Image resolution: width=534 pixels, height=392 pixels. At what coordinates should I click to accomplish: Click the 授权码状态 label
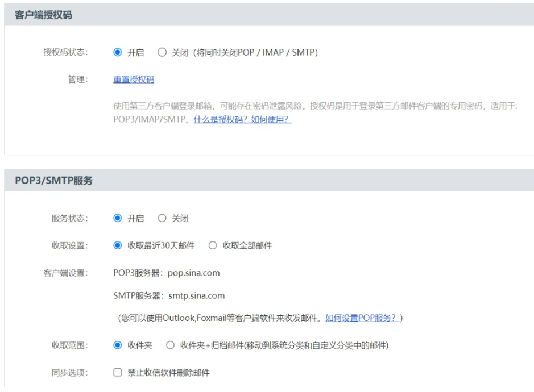tap(65, 52)
